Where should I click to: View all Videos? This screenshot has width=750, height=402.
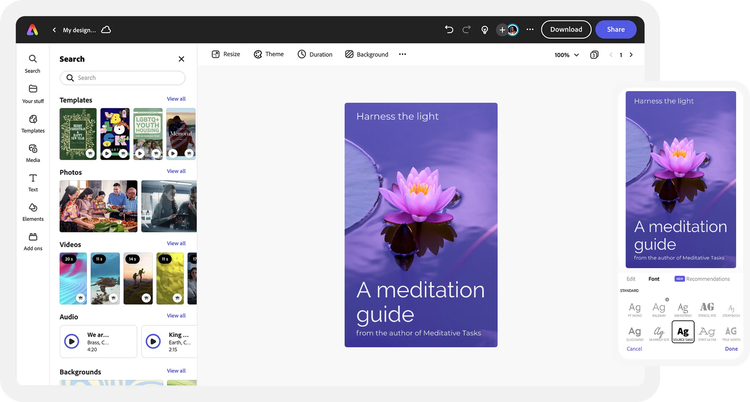tap(176, 244)
